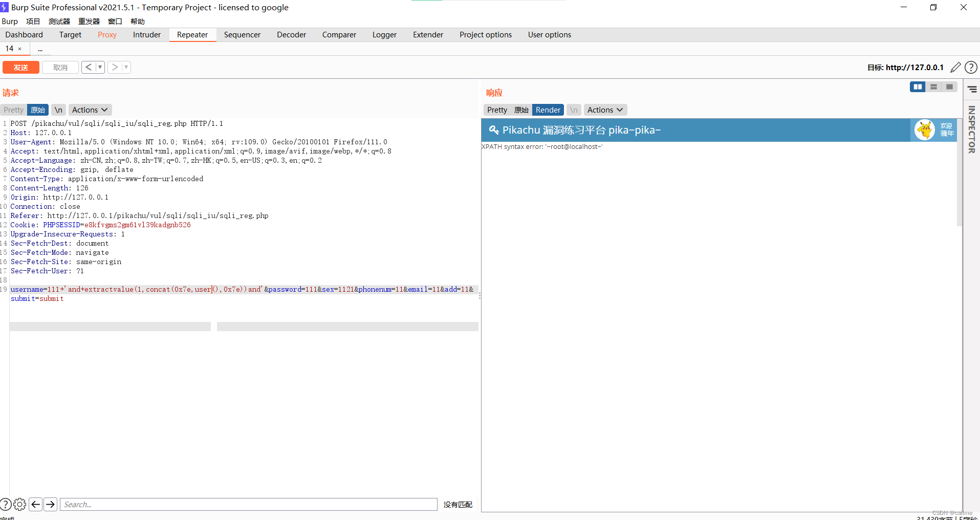980x520 pixels.
Task: Open the Project options tab
Action: point(486,35)
